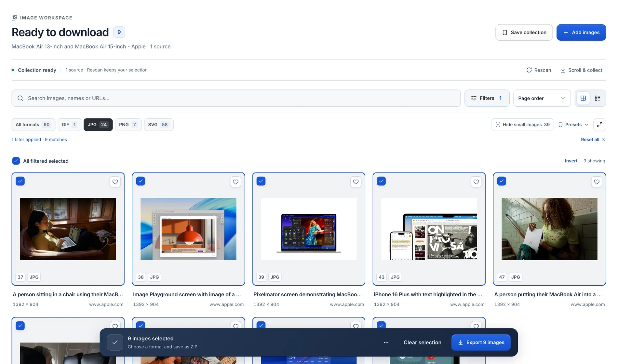Open the Page order dropdown
Viewport: 618px width, 364px height.
[x=542, y=98]
